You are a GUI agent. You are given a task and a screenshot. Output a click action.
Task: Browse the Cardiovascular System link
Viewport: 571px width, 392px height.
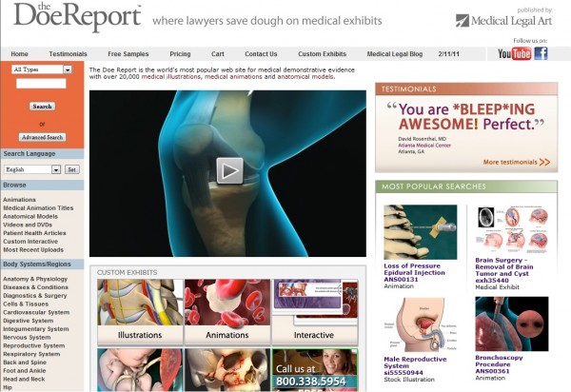36,312
